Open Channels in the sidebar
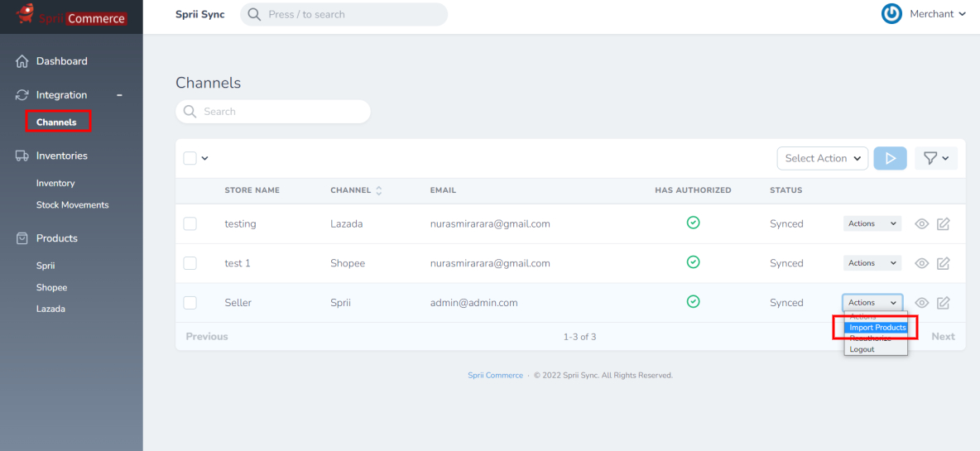 tap(56, 122)
